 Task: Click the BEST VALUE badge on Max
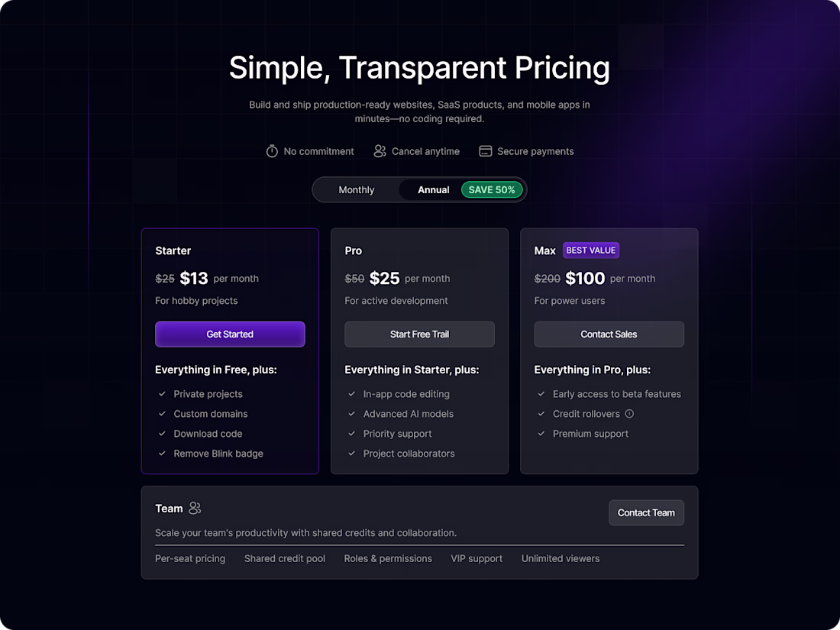click(x=591, y=250)
